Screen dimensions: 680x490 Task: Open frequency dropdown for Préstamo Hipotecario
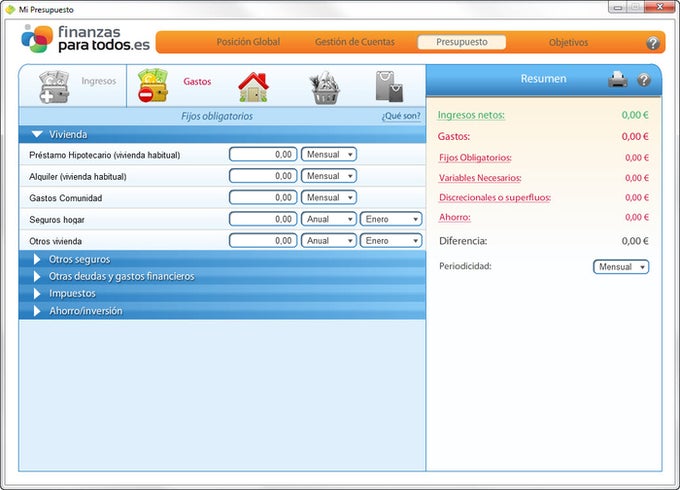pyautogui.click(x=329, y=154)
